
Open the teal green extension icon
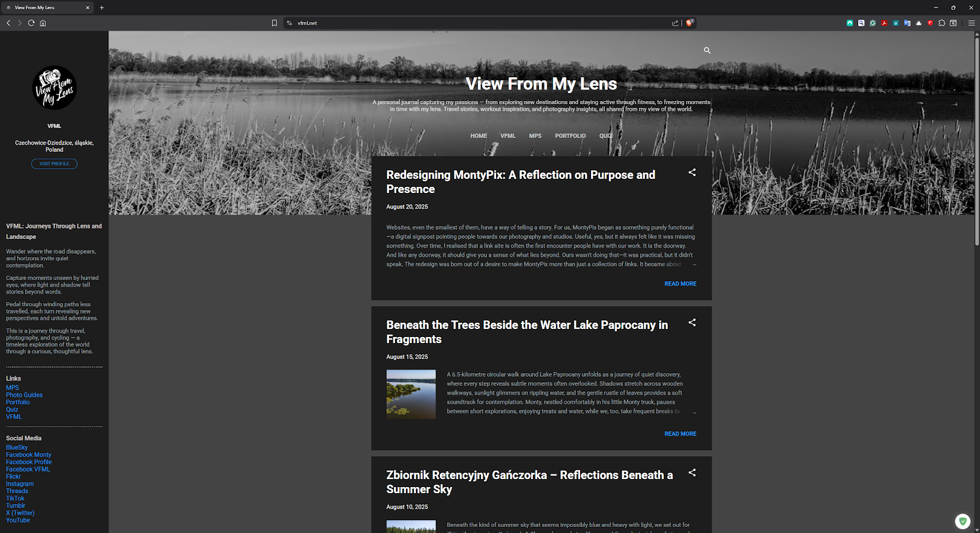click(x=850, y=23)
